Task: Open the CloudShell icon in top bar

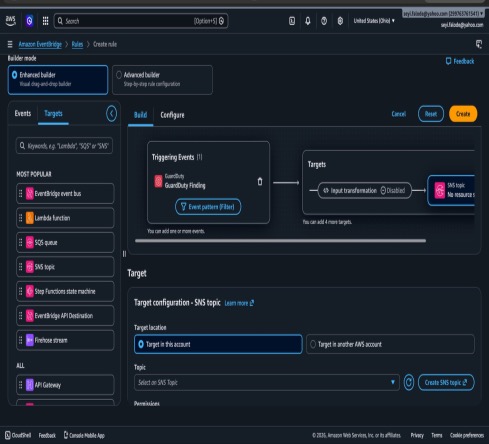Action: 292,21
